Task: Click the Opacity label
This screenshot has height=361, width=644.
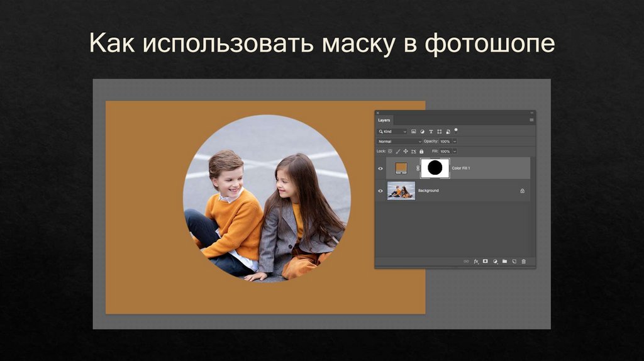Action: 431,142
